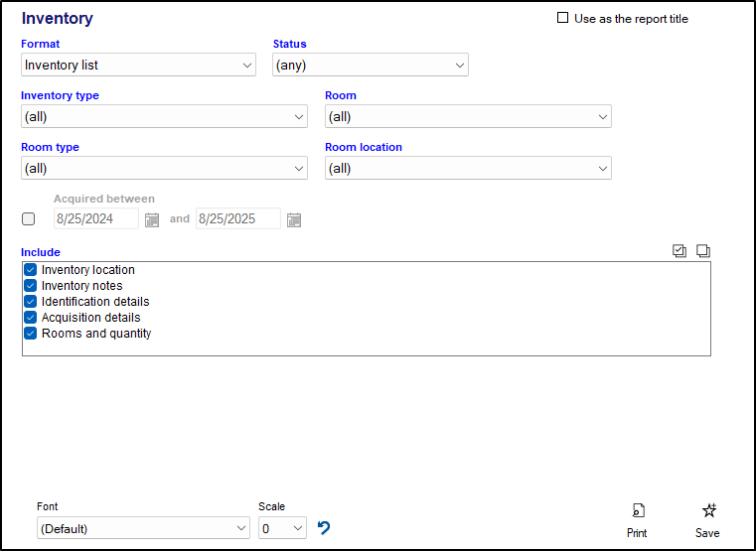
Task: Open calendar picker for acquired start date
Action: (x=152, y=219)
